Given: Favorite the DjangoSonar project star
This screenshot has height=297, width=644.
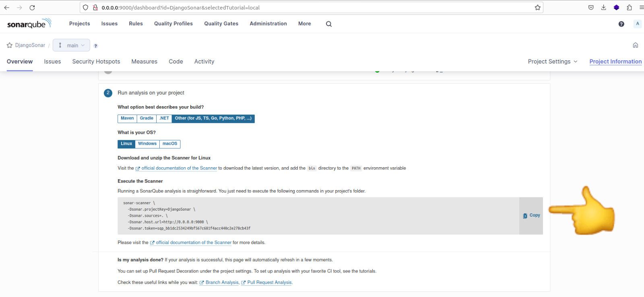Looking at the screenshot, I should (10, 45).
